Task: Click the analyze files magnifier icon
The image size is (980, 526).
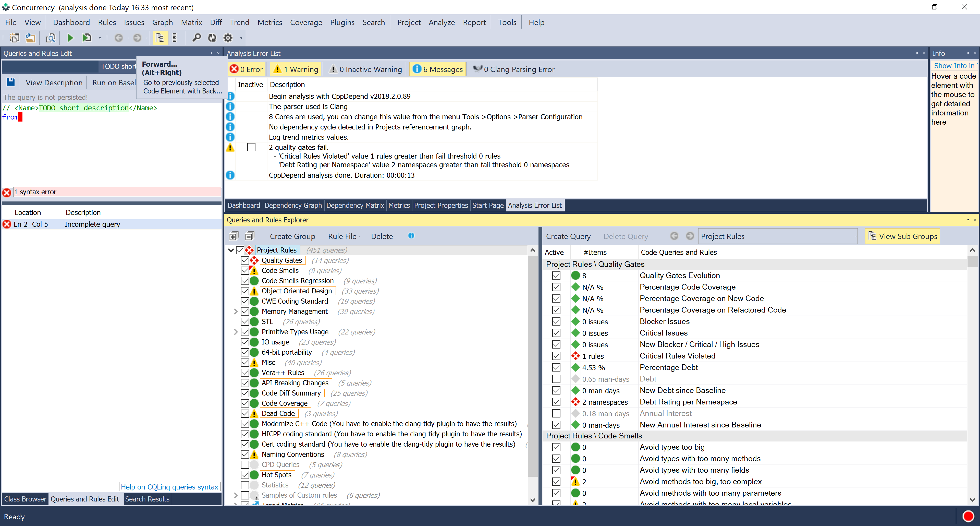Action: [x=51, y=38]
